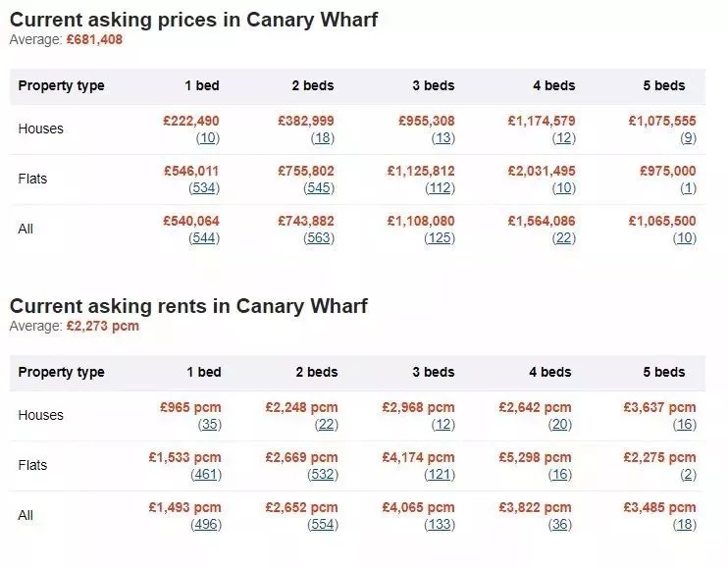This screenshot has height=567, width=728.
Task: Click the £2,031,495 four-bed flats price
Action: coord(542,171)
